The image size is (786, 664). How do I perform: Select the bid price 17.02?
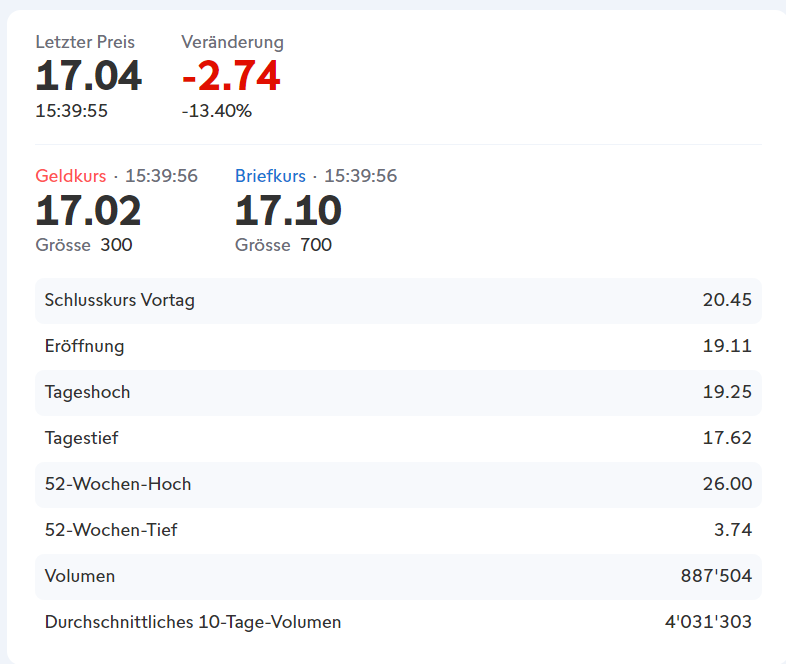[88, 211]
